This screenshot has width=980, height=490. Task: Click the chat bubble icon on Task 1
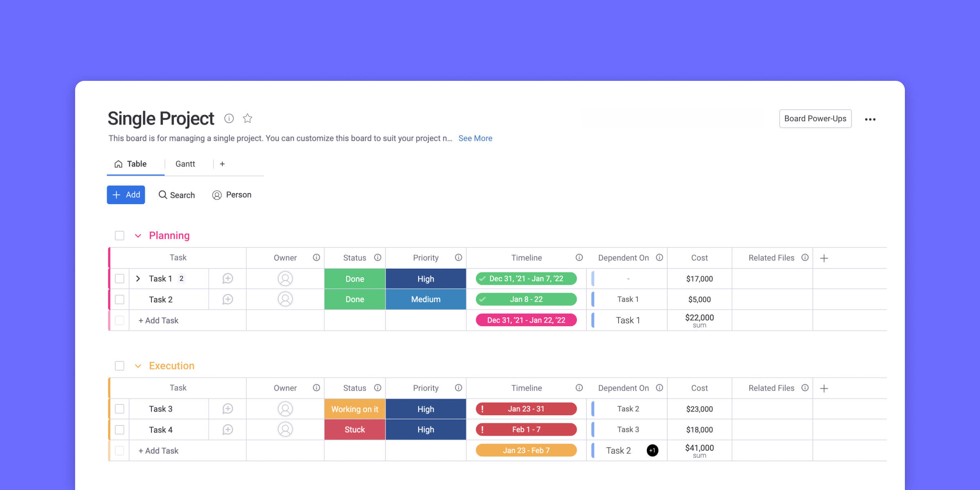(227, 278)
